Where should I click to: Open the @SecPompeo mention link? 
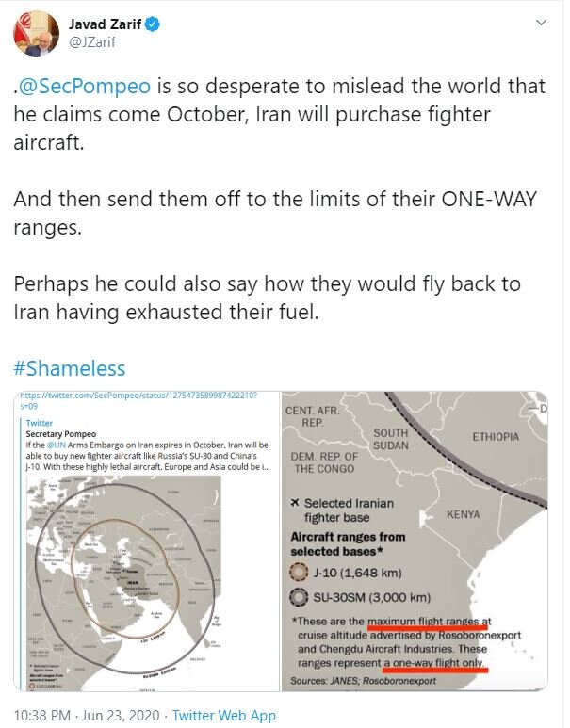coord(84,87)
